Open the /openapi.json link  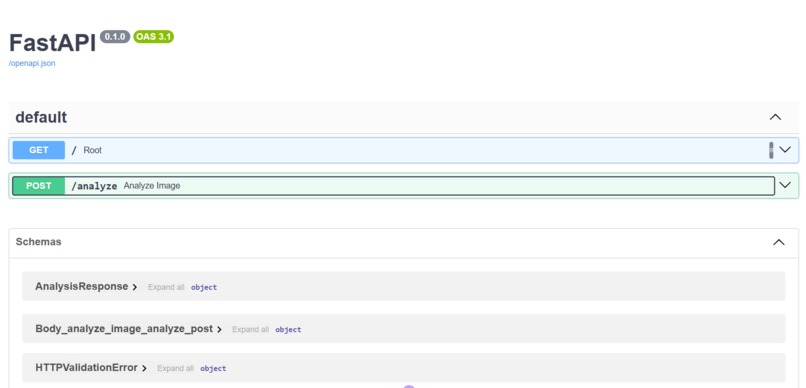click(32, 63)
